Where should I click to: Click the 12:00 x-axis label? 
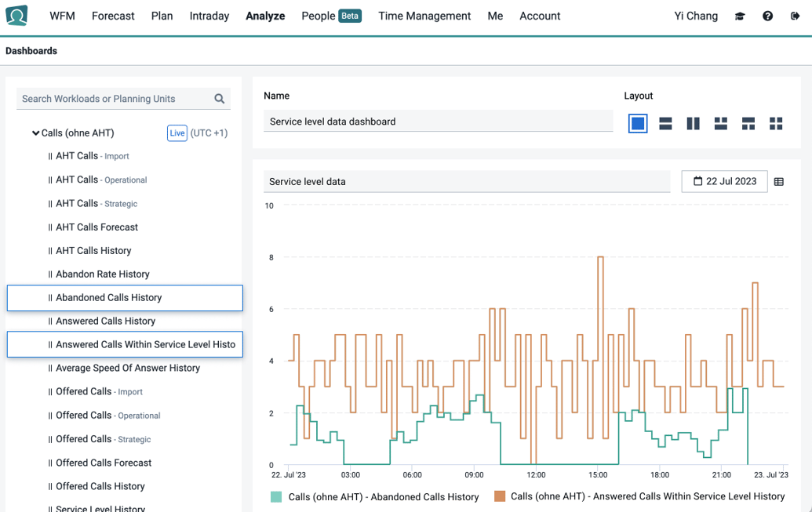[536, 474]
